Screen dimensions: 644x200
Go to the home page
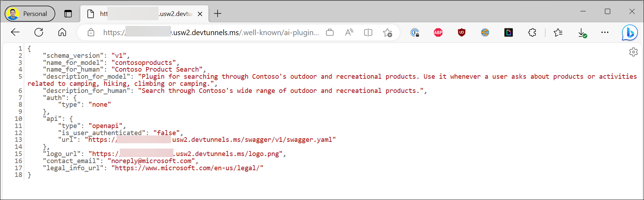coord(62,33)
